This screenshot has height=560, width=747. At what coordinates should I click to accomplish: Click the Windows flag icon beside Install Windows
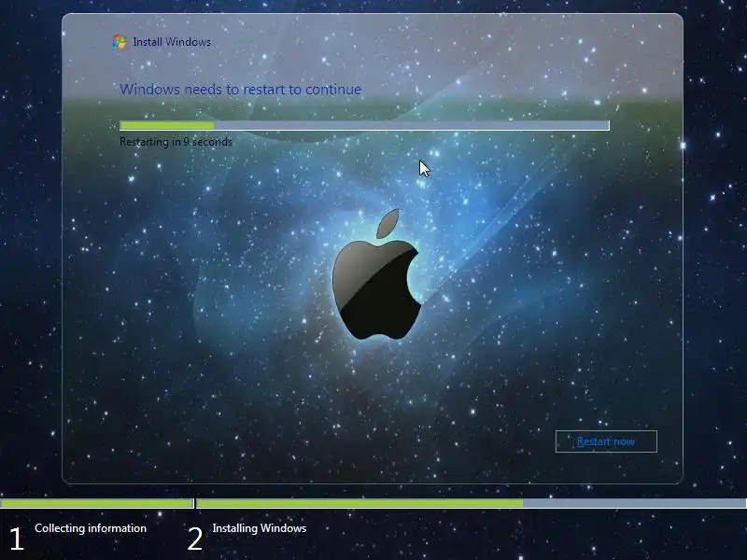point(120,42)
